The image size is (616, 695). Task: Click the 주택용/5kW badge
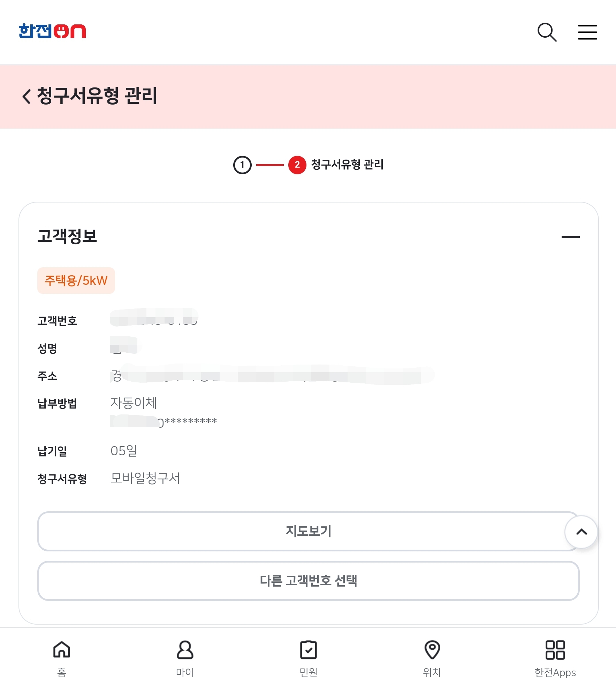coord(76,281)
